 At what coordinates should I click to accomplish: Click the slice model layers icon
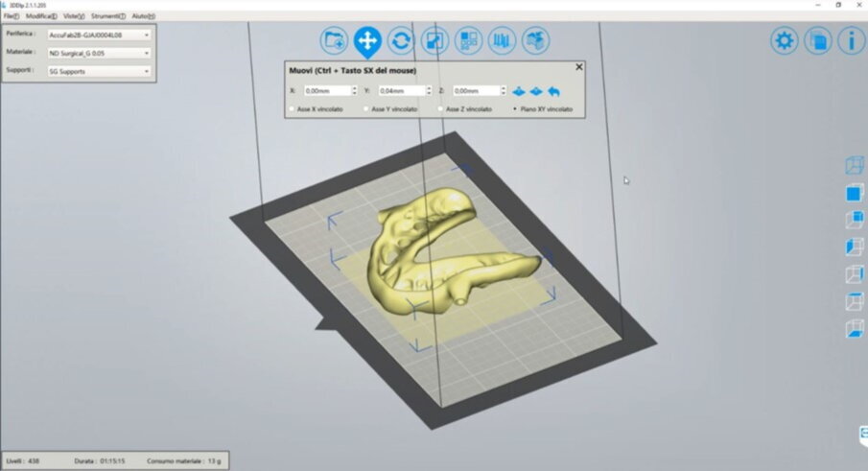coord(535,40)
